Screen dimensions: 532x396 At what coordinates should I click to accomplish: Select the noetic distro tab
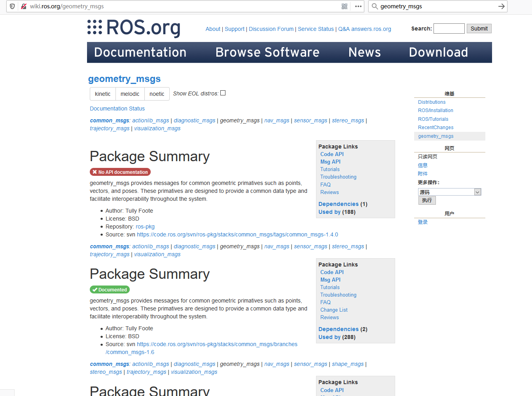[157, 94]
